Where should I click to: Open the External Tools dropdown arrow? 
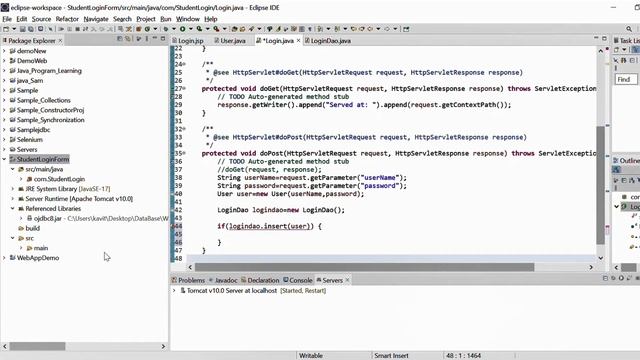tap(224, 29)
